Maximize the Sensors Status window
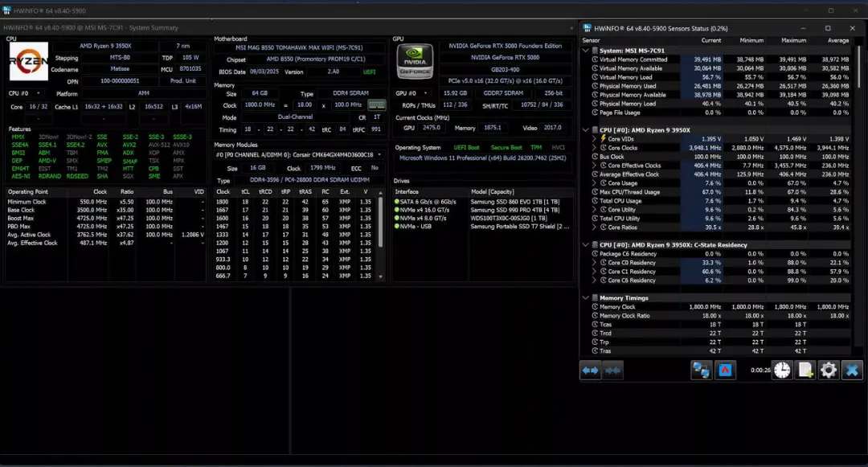This screenshot has width=868, height=467. pyautogui.click(x=828, y=28)
